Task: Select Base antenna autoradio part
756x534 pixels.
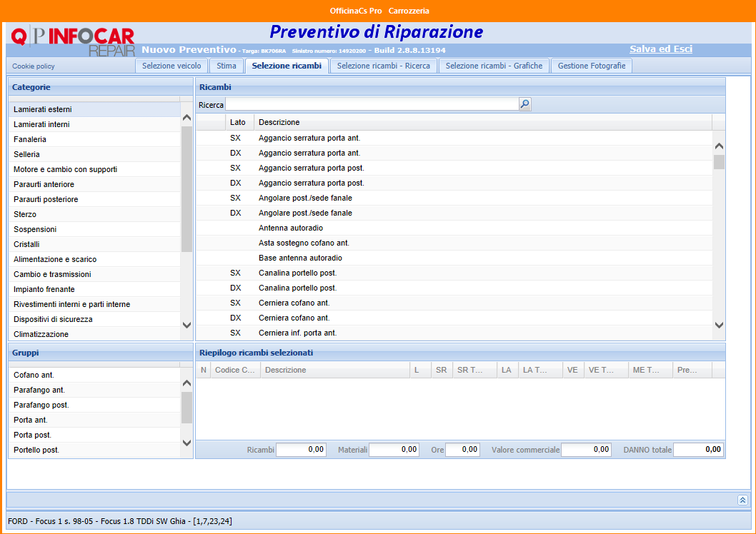Action: tap(454, 257)
